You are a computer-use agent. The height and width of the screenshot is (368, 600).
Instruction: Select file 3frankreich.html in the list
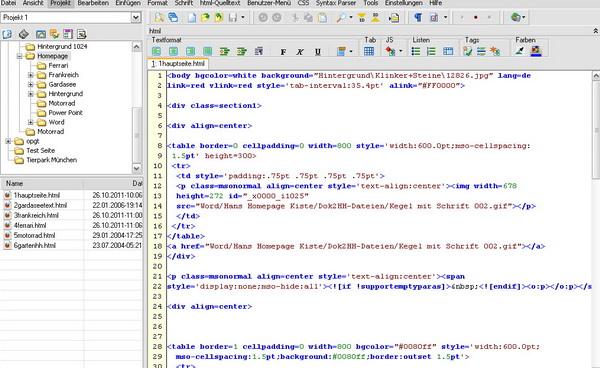(x=36, y=215)
